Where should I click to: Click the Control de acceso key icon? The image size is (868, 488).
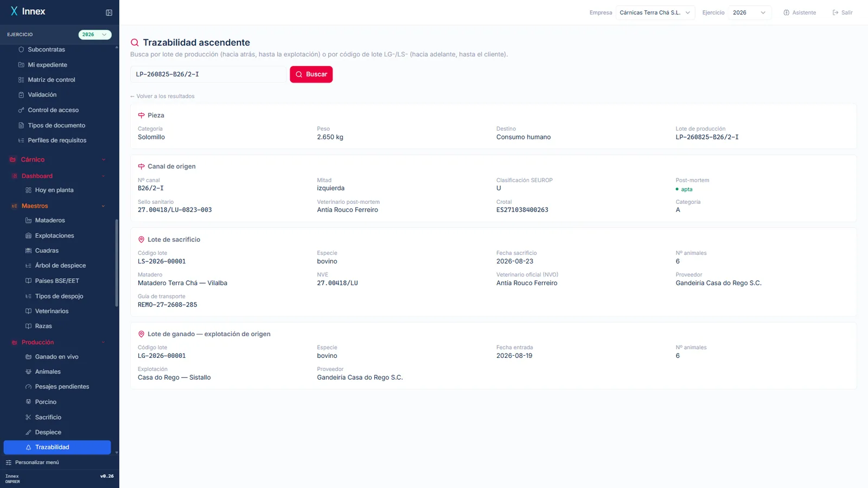click(x=21, y=110)
